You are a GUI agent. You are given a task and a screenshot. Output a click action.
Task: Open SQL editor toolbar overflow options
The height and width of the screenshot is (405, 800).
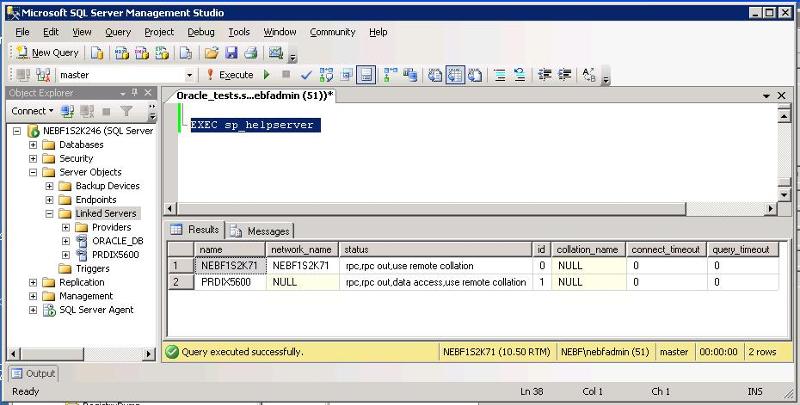(606, 75)
